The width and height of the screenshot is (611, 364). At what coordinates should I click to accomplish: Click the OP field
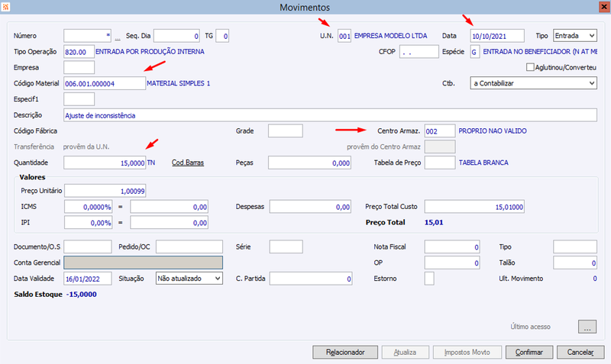[452, 263]
